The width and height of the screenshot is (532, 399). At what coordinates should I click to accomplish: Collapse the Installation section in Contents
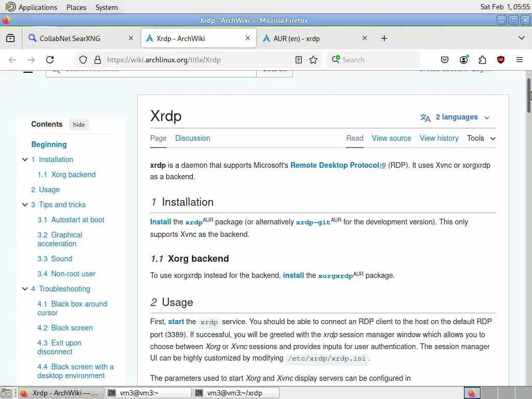click(25, 159)
